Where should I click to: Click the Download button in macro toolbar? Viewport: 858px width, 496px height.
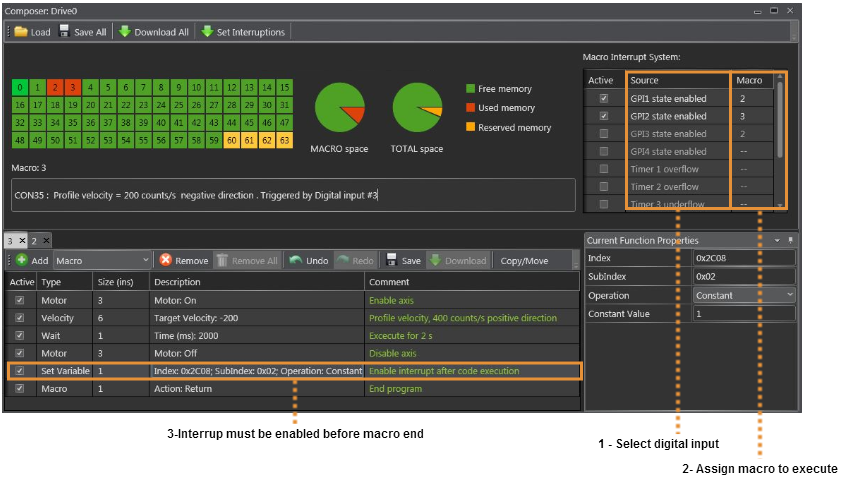(458, 260)
